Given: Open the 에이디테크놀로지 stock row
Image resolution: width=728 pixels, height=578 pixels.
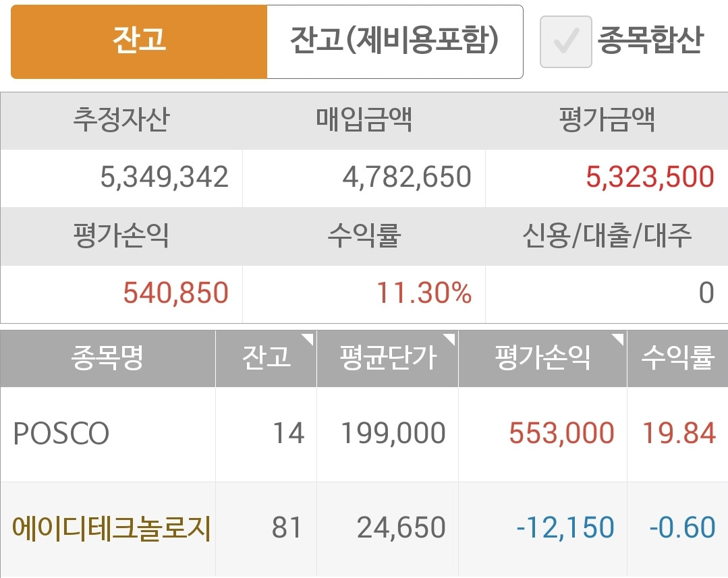Looking at the screenshot, I should (x=364, y=529).
